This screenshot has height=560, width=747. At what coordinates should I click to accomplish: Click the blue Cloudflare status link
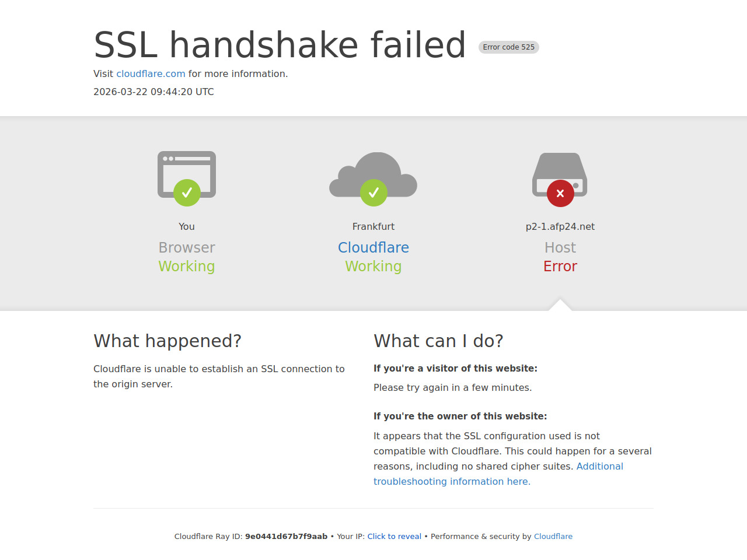click(373, 248)
